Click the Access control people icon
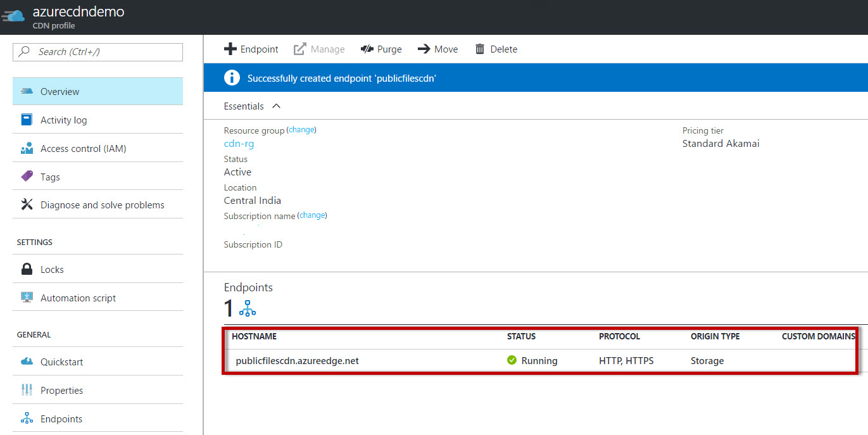This screenshot has height=435, width=868. tap(27, 149)
